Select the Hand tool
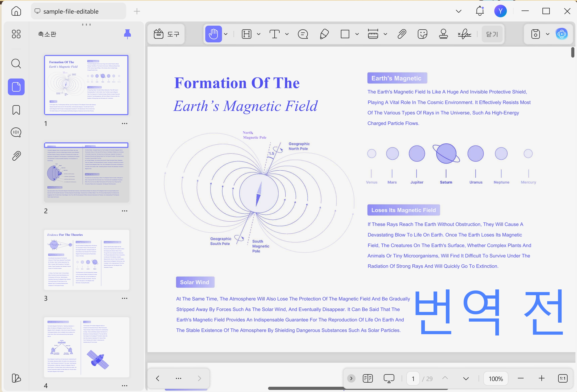The image size is (577, 392). [213, 34]
